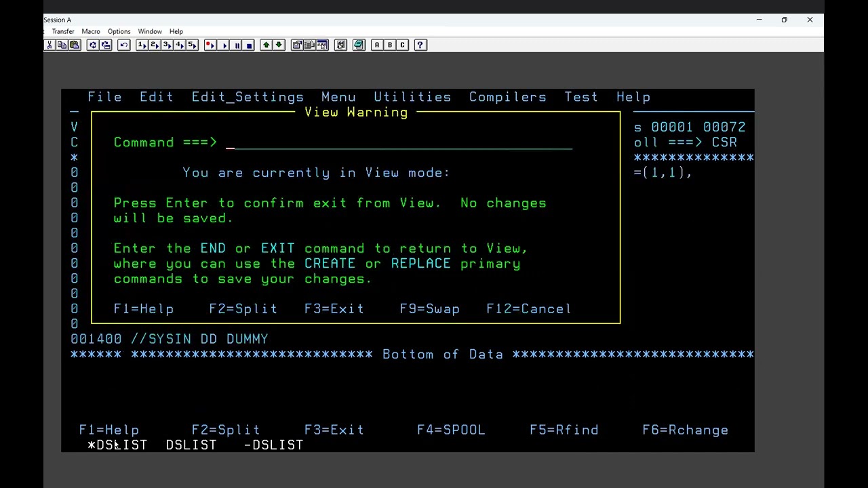Open the Utilities action bar menu
The height and width of the screenshot is (488, 868).
pyautogui.click(x=412, y=97)
